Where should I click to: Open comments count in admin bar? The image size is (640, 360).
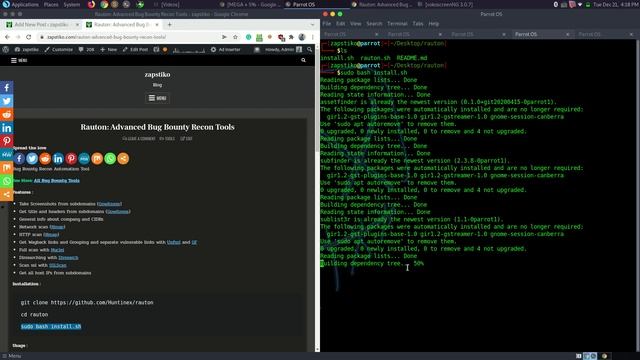click(86, 49)
